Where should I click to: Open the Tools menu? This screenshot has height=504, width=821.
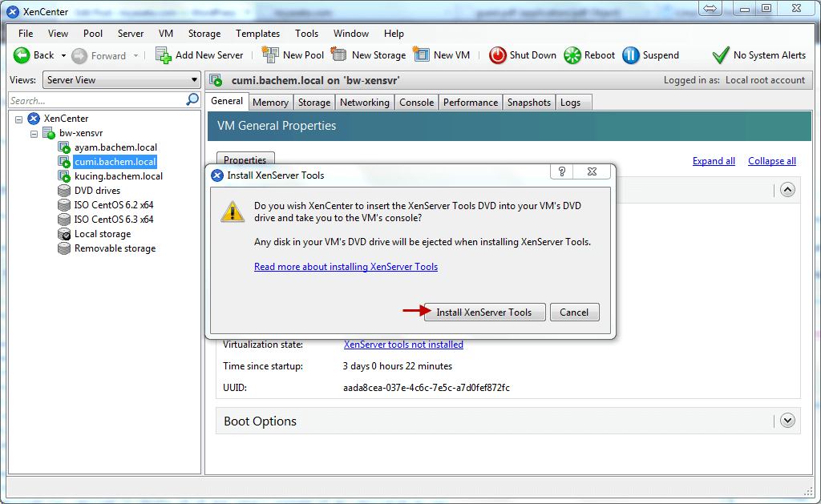click(306, 34)
